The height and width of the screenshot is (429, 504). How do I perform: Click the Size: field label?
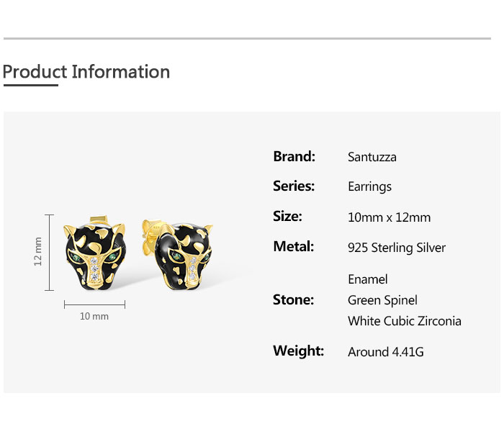tap(287, 216)
